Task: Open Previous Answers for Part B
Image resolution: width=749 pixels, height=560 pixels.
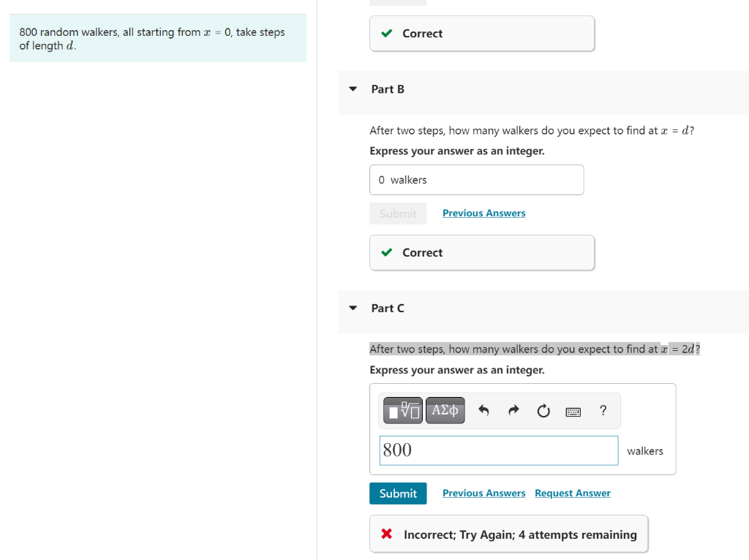Action: point(483,213)
